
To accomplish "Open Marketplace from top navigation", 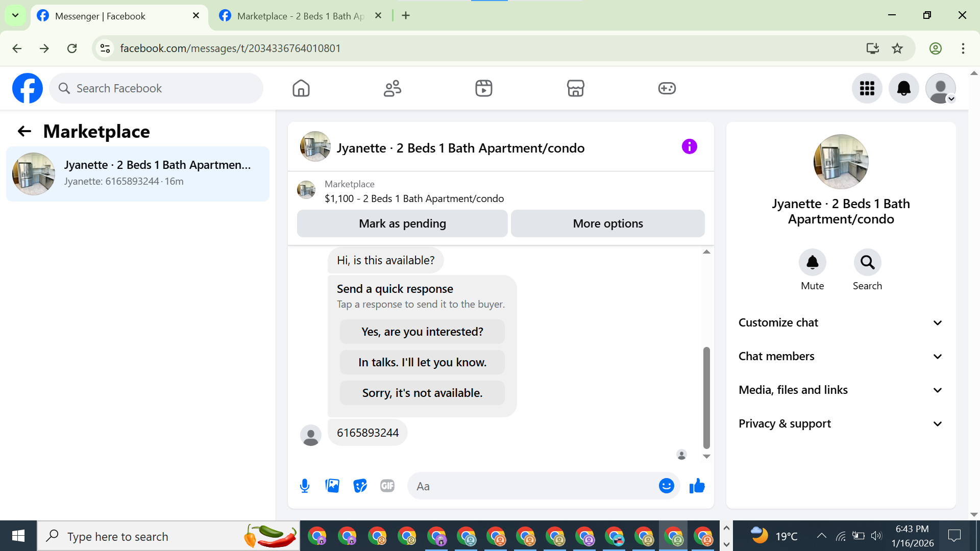I will (575, 88).
